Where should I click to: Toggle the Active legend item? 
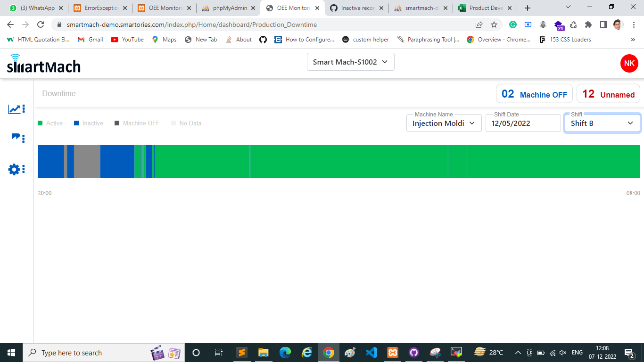[x=50, y=123]
